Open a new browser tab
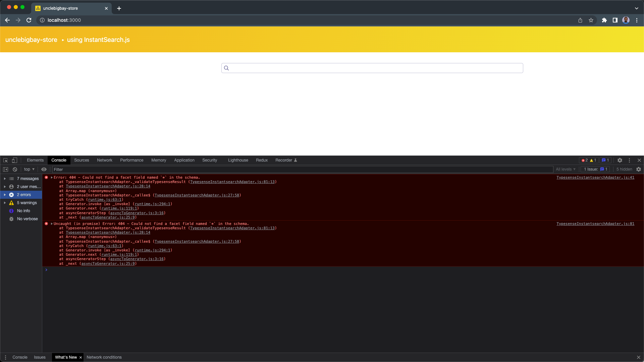The width and height of the screenshot is (644, 362). (119, 8)
